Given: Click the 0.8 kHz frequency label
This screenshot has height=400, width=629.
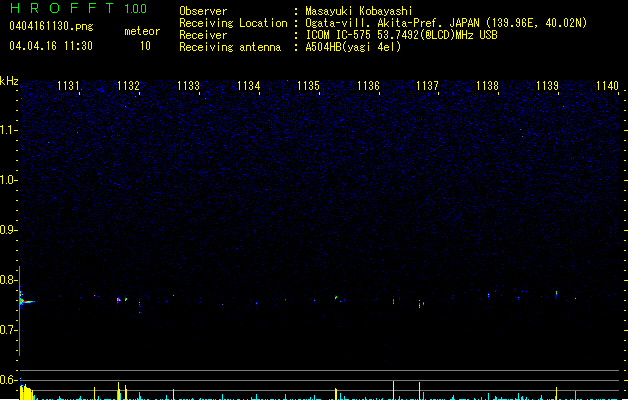Looking at the screenshot, I should pyautogui.click(x=8, y=280).
